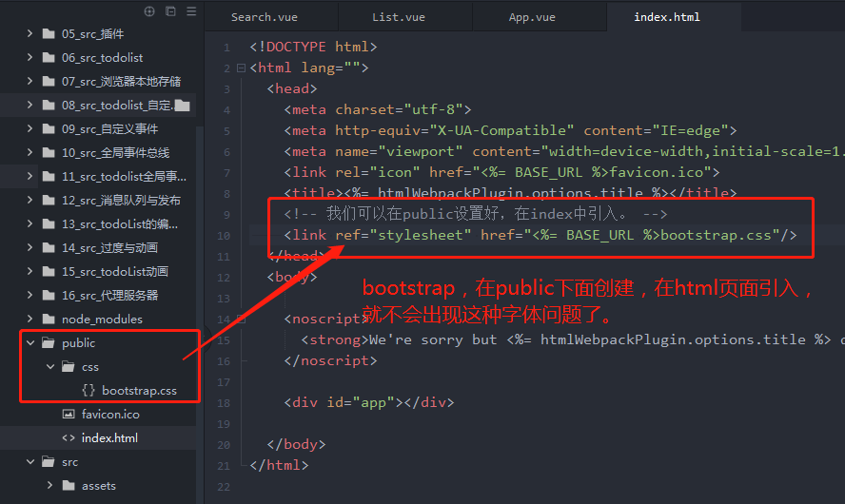Click the folder icon of 06_src_todolist
Screen dimensions: 845x504
pyautogui.click(x=49, y=58)
